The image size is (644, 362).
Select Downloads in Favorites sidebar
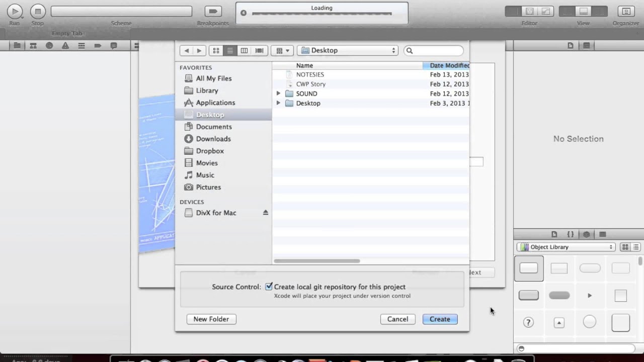tap(223, 139)
